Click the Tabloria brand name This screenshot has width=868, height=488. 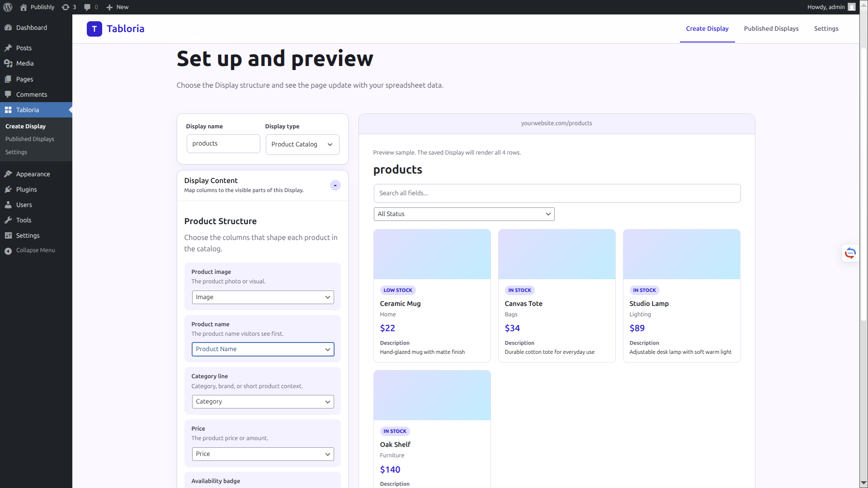click(125, 29)
